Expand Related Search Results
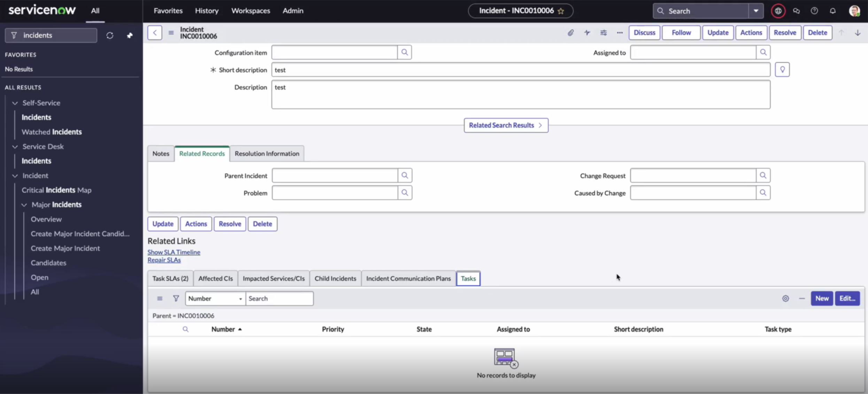This screenshot has height=394, width=868. coord(506,125)
